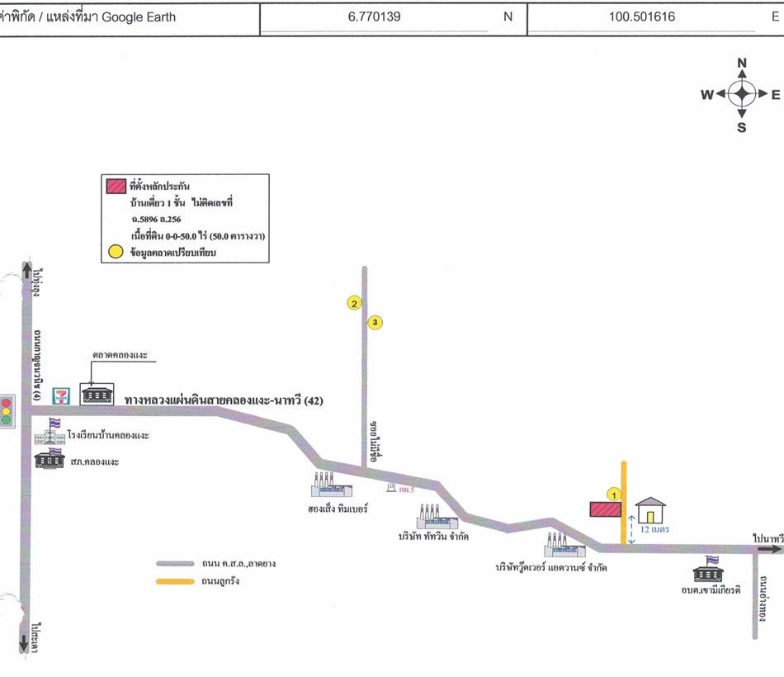Select the บริษัท ทักวิน จำกัด factory icon
Image resolution: width=784 pixels, height=677 pixels.
[x=437, y=518]
